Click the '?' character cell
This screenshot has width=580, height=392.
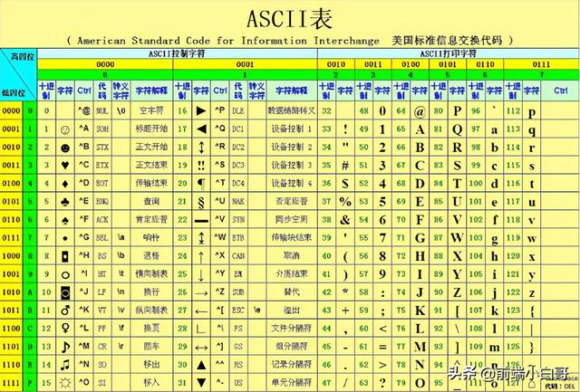tap(382, 383)
